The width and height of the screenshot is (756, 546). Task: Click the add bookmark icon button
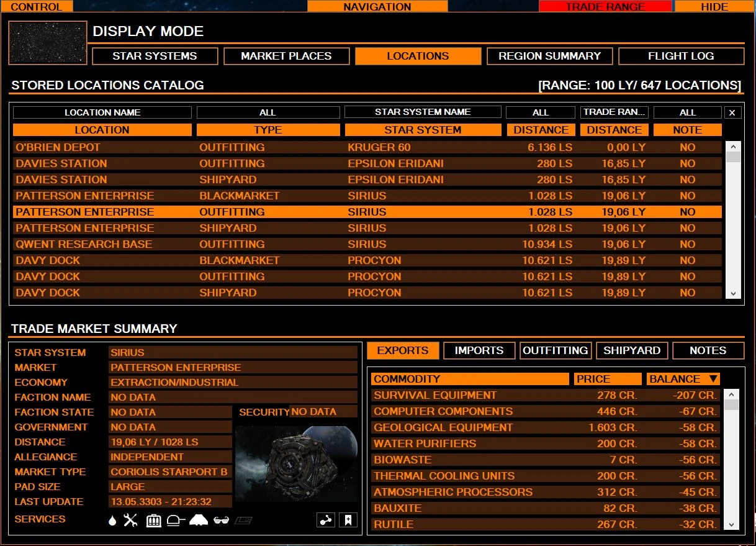[348, 521]
